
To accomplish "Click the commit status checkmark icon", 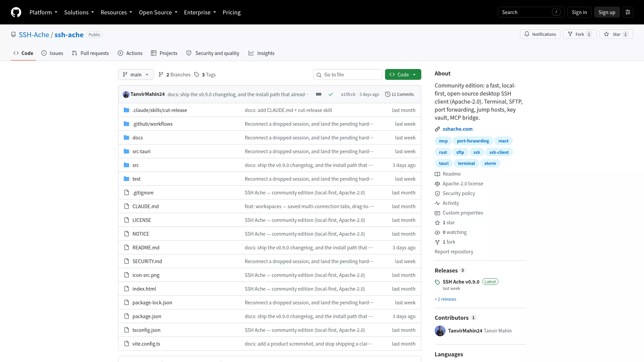I will [331, 95].
